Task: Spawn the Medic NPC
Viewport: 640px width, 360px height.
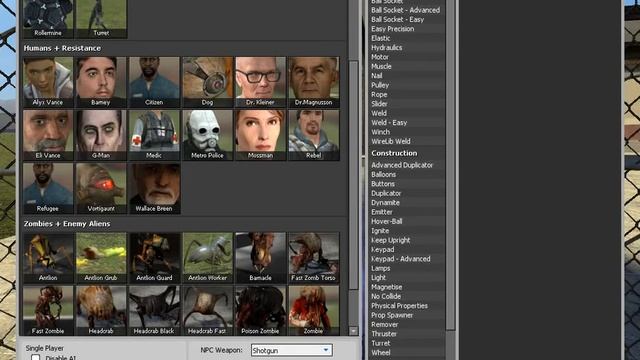Action: [x=154, y=135]
